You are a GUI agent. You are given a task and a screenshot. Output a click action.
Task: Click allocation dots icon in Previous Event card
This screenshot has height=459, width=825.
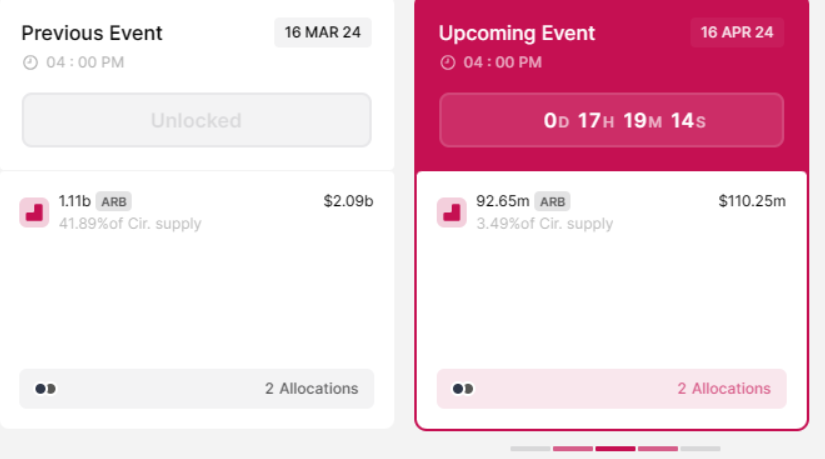[45, 389]
